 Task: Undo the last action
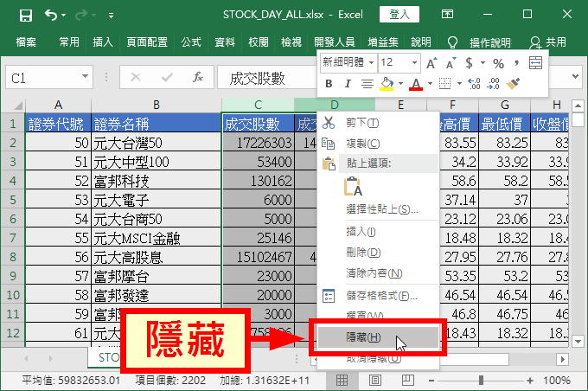point(51,15)
